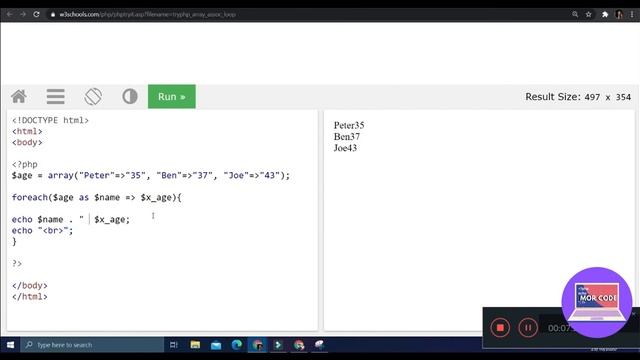Click the Joe43 output line
The height and width of the screenshot is (360, 640).
click(x=345, y=148)
